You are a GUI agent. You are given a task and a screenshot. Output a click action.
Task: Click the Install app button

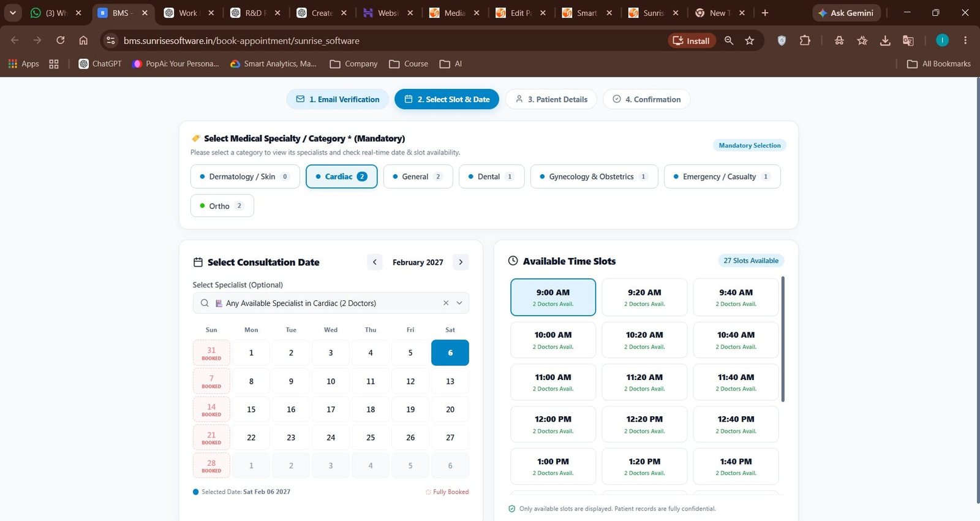[692, 40]
